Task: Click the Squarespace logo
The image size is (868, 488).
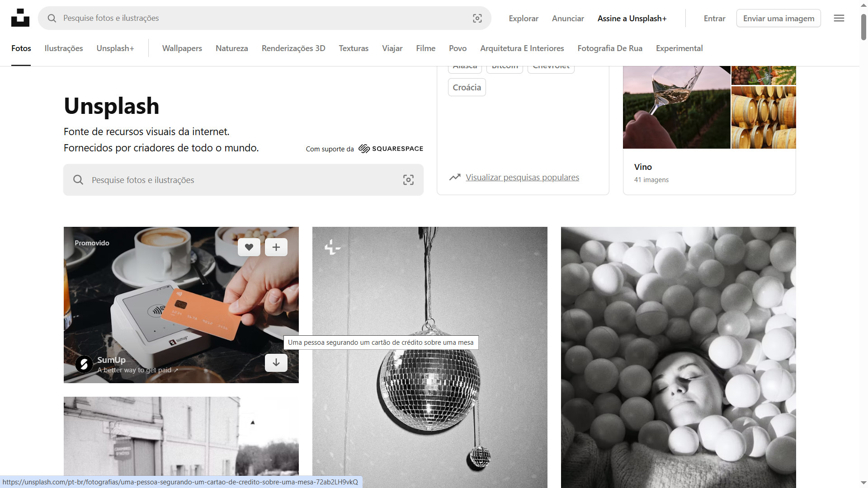Action: (391, 149)
